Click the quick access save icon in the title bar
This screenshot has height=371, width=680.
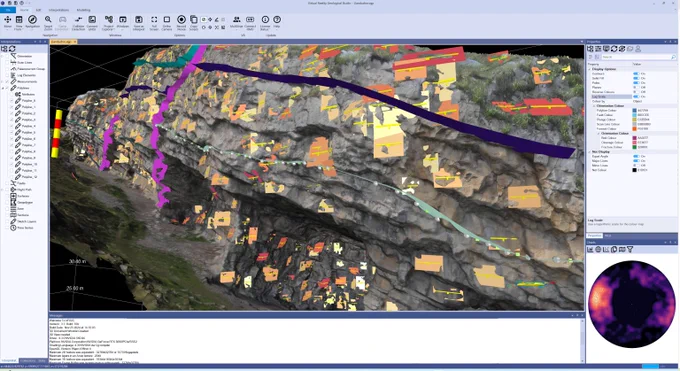(9, 3)
